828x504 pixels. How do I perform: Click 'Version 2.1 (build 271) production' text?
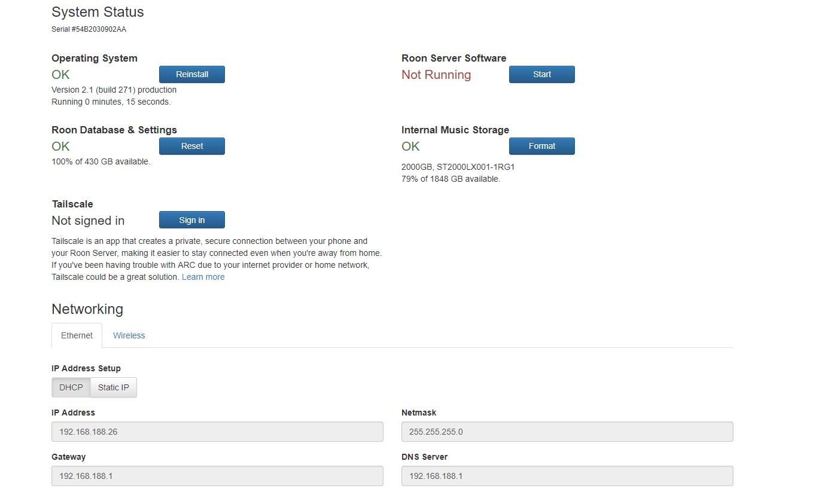tap(114, 90)
